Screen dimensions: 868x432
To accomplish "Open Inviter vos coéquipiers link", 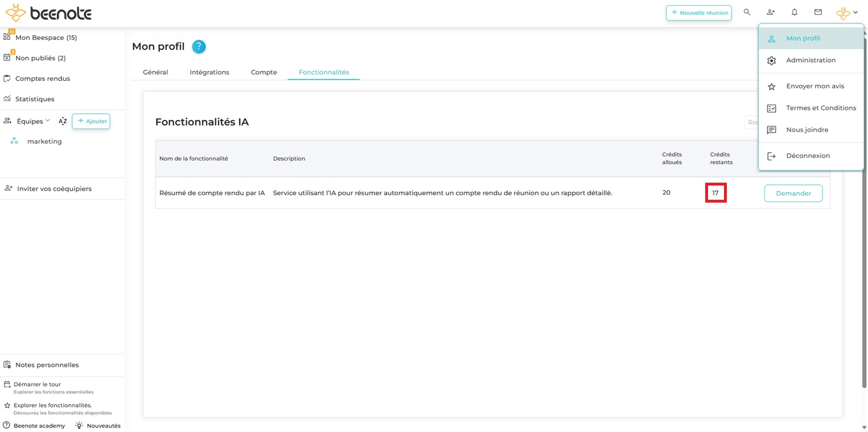I will (54, 189).
